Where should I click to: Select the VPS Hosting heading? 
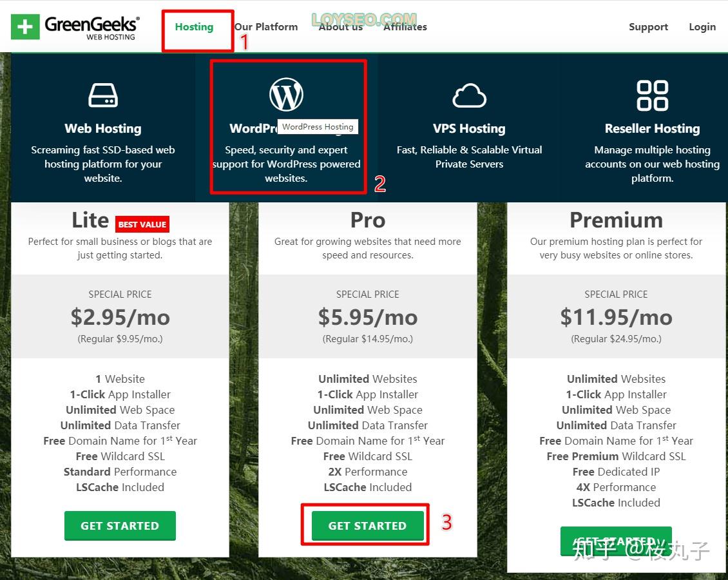(470, 129)
